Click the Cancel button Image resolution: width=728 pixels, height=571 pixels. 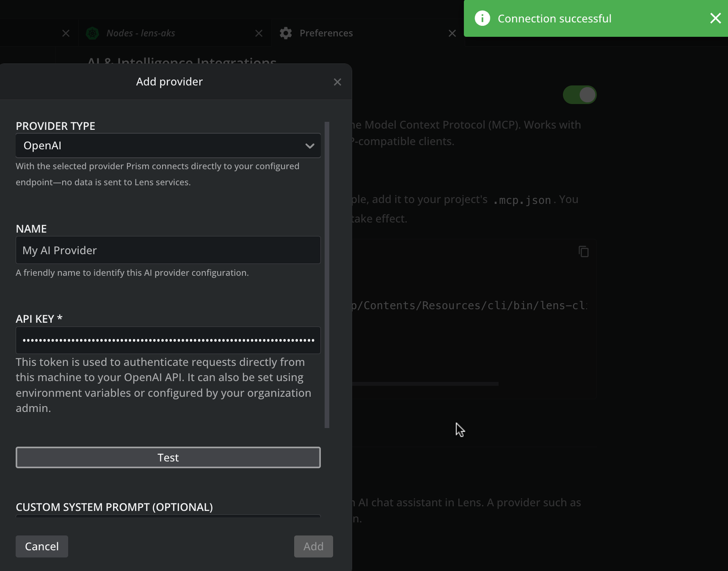click(42, 546)
